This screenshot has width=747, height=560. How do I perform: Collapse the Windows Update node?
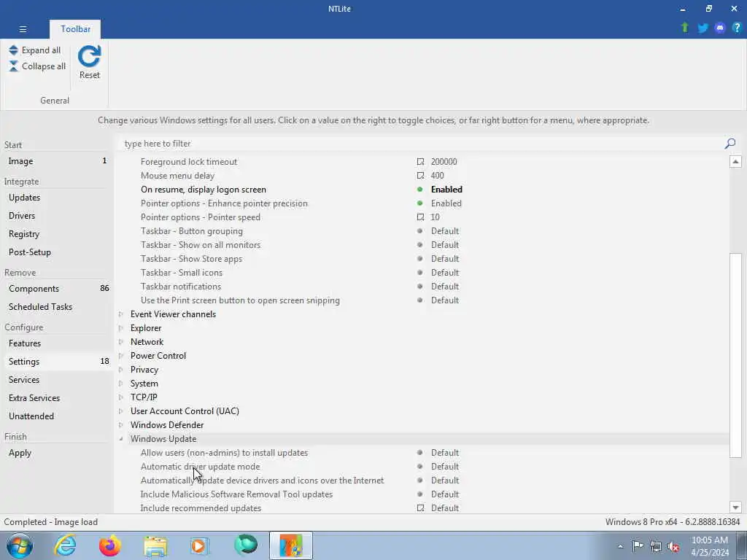coord(121,439)
